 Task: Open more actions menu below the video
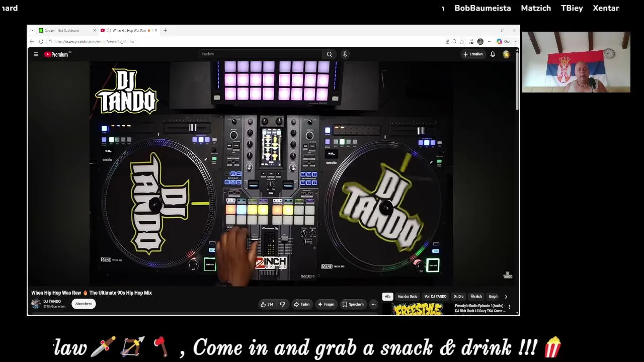click(373, 304)
